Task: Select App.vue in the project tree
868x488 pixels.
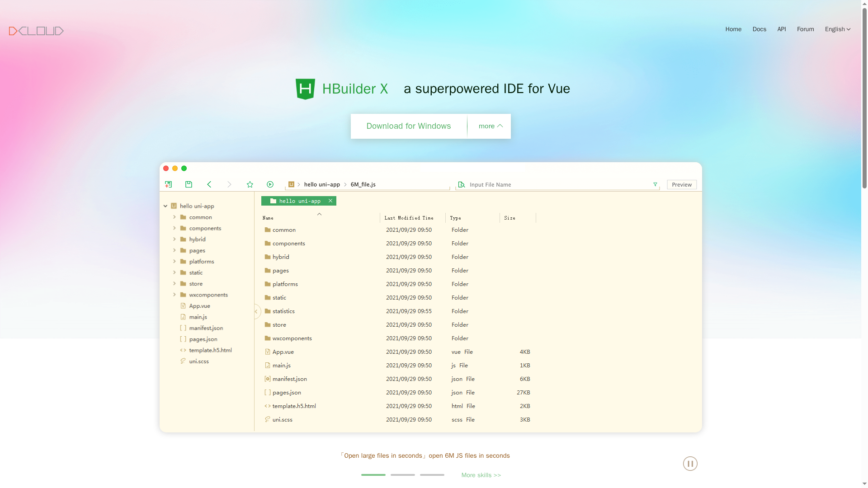Action: point(199,306)
